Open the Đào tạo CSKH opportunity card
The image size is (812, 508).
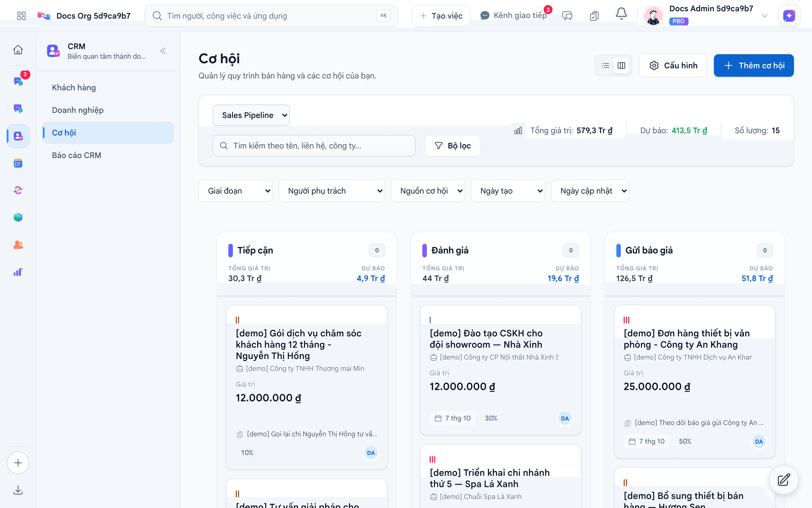click(500, 370)
